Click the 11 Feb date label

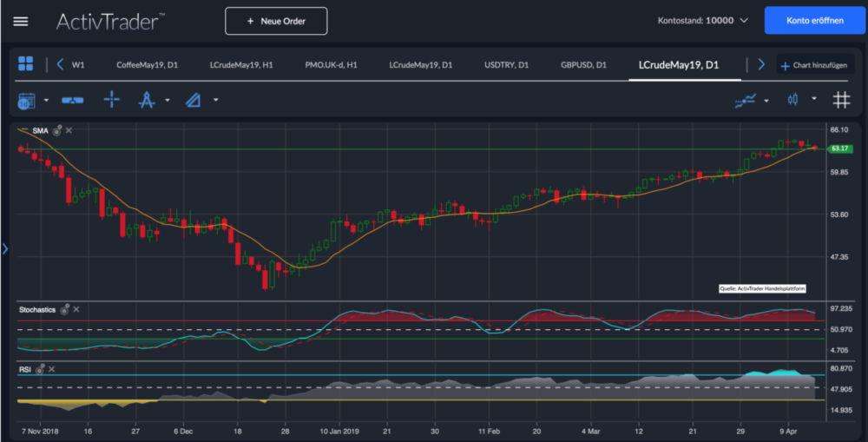[x=490, y=431]
